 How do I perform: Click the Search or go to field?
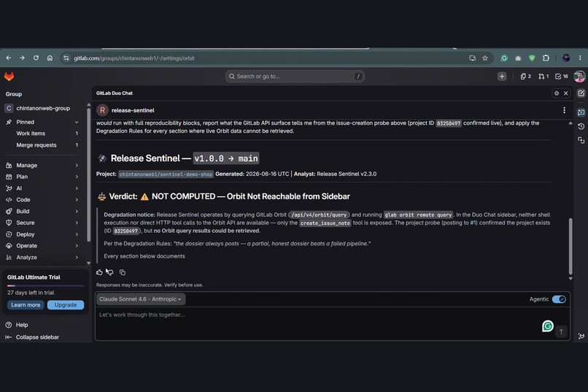(x=295, y=77)
